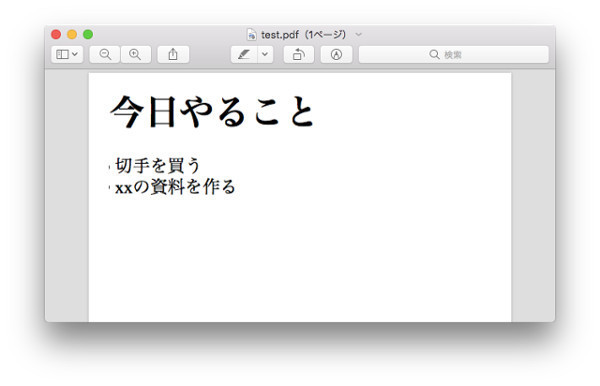The image size is (600, 386).
Task: Click the 検索 search field
Action: [453, 54]
